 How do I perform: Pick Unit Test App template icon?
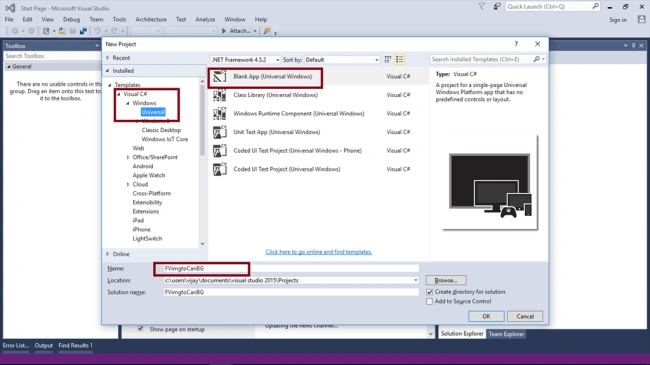coord(220,132)
